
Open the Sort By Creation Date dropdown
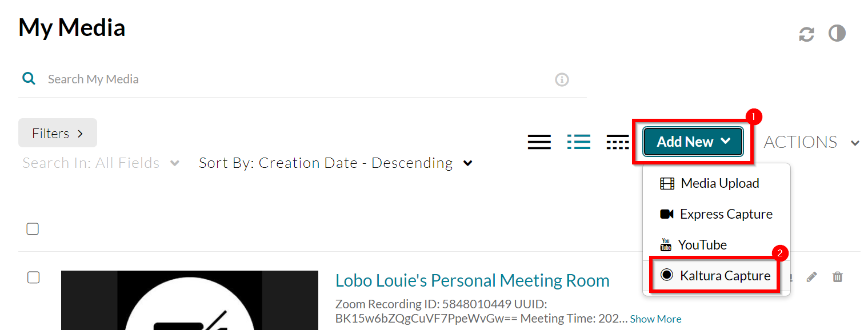[x=335, y=163]
